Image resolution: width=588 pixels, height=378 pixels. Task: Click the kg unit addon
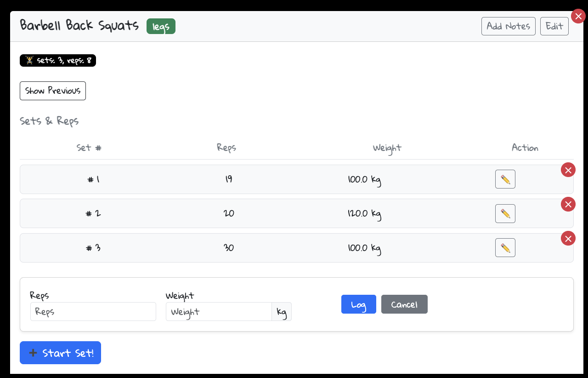point(282,312)
